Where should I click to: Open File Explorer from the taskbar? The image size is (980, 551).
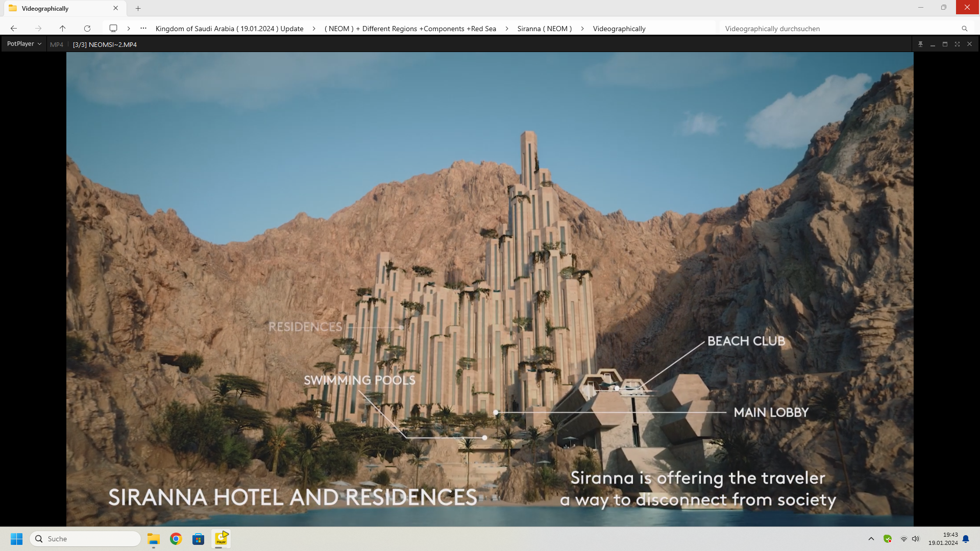[x=154, y=539]
